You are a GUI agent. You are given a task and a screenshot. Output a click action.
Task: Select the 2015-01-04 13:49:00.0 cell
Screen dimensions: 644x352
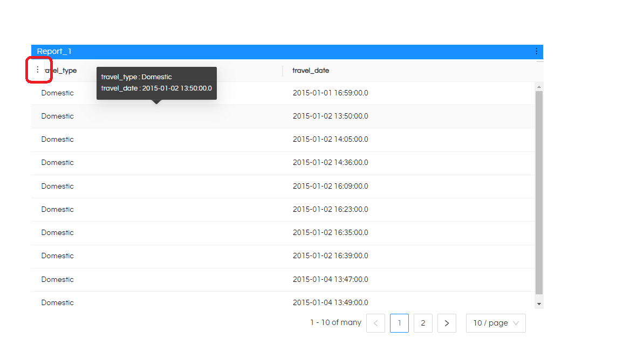pos(330,302)
